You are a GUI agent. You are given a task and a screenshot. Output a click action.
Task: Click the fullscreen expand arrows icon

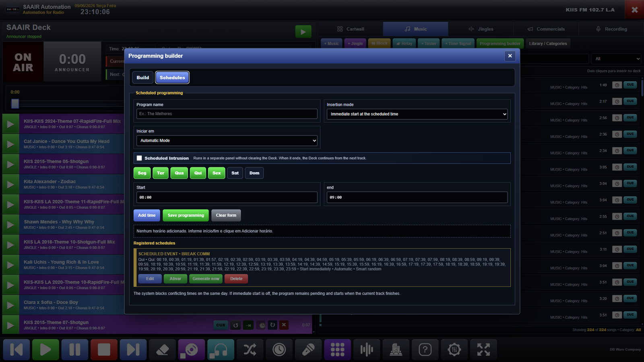[x=483, y=350]
